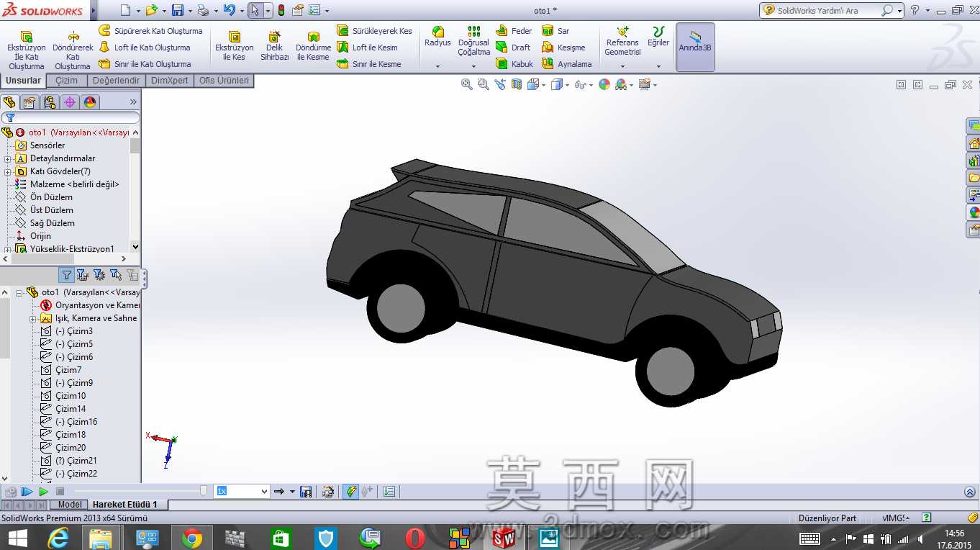
Task: Switch to the Unsurlar tab
Action: point(24,81)
